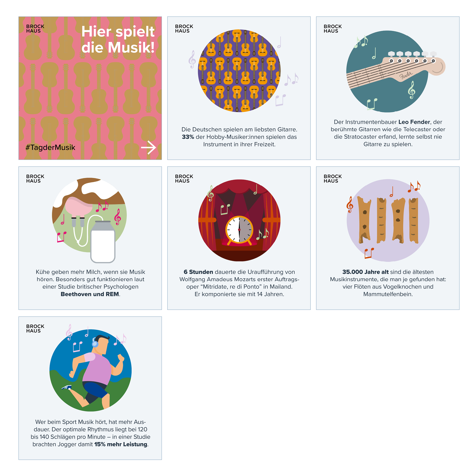Click the white arrow on the pink title card
This screenshot has height=476, width=476.
148,148
